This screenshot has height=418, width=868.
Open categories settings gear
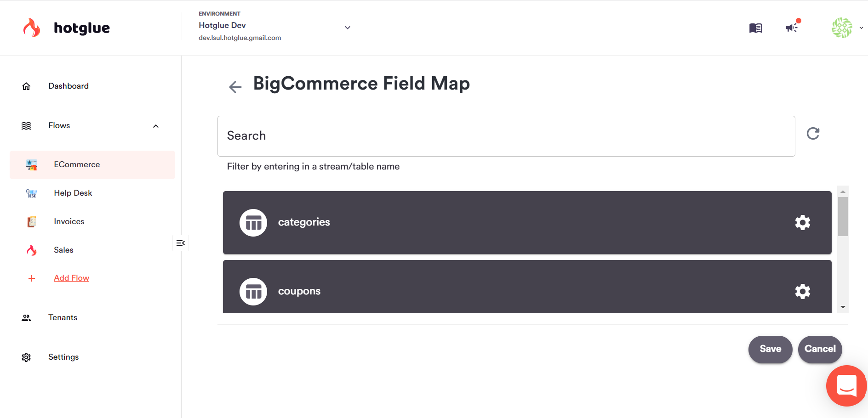click(x=803, y=223)
